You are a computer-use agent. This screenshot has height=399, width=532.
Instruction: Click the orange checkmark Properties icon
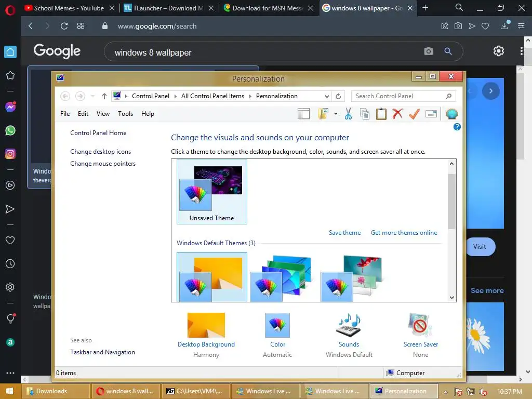click(414, 114)
